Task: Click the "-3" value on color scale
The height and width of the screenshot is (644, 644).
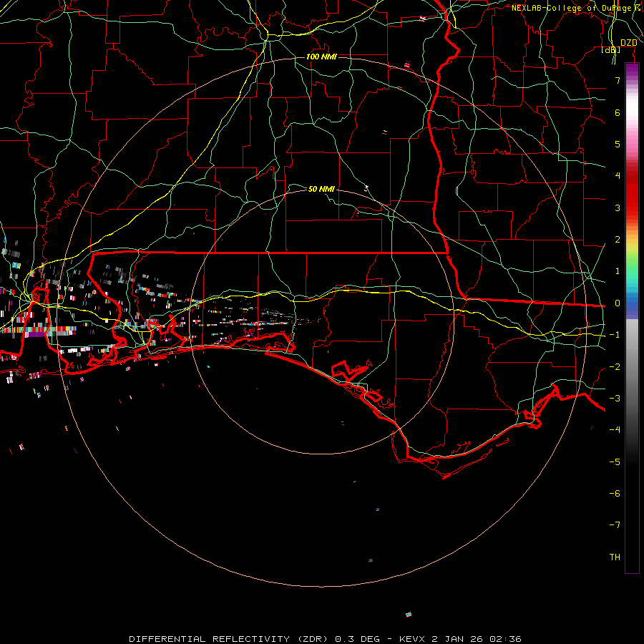Action: tap(615, 399)
